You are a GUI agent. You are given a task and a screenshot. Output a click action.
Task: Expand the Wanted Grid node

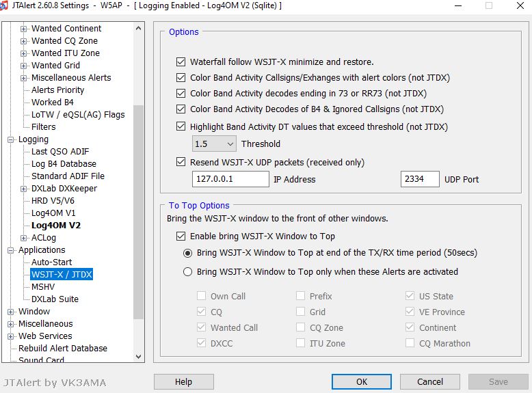[x=23, y=66]
